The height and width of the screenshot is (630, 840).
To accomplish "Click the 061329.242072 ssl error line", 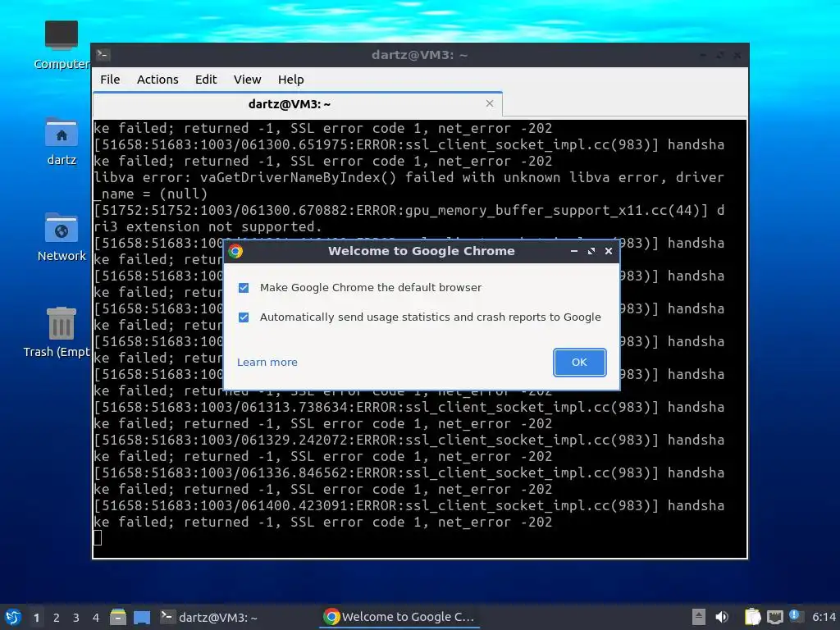I will click(409, 440).
